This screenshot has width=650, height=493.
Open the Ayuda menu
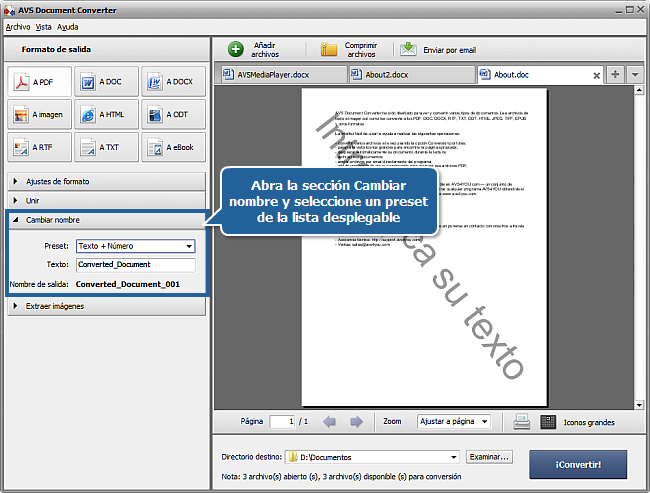tap(68, 27)
